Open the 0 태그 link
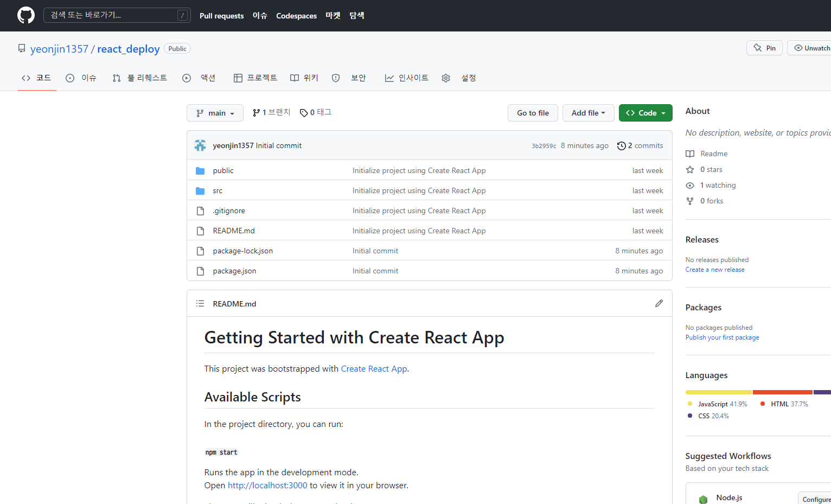Screen dimensions: 831x504 coord(316,112)
